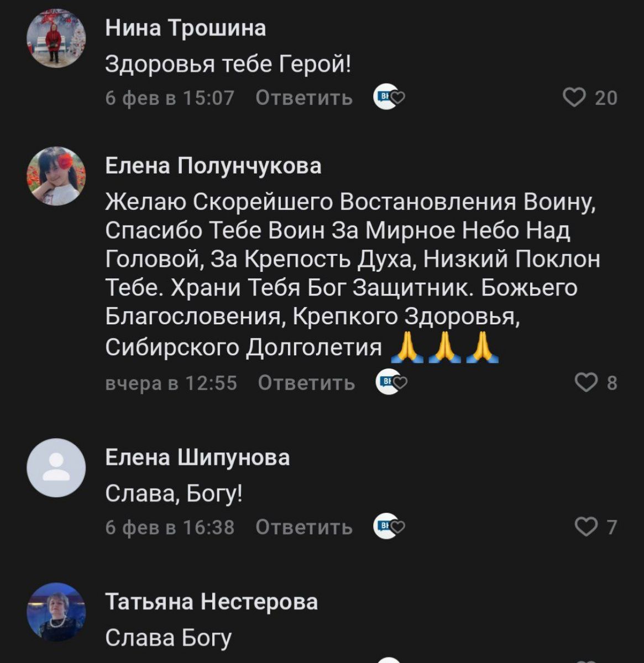Open Елена Полунчукова's profile avatar
The image size is (644, 663).
point(56,176)
